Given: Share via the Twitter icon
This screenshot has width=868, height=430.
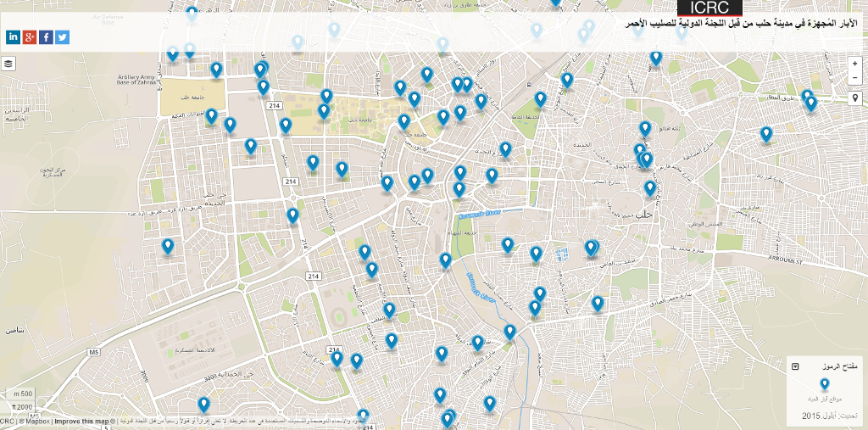Looking at the screenshot, I should pos(62,37).
